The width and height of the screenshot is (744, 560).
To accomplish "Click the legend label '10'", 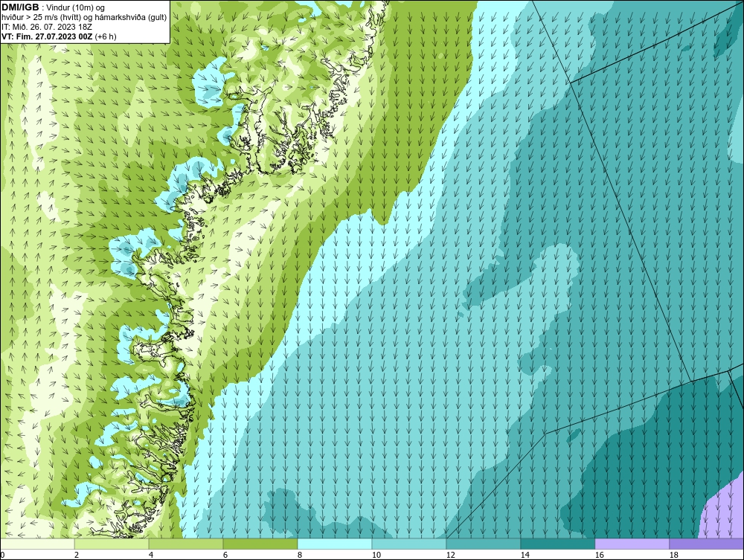I will (x=376, y=555).
